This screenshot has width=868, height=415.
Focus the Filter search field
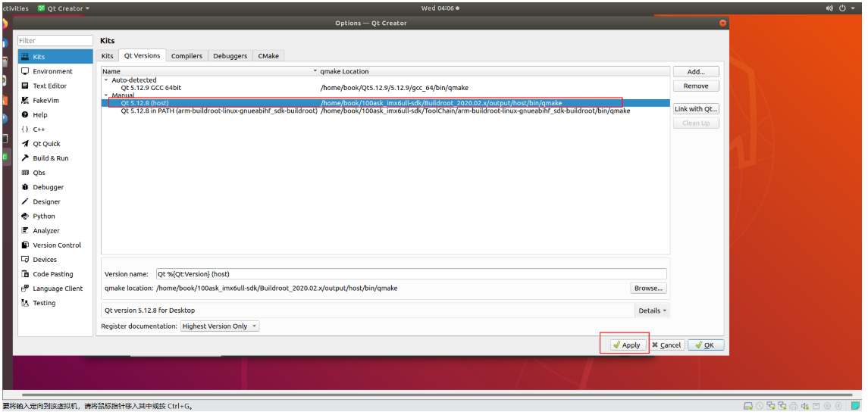[55, 40]
